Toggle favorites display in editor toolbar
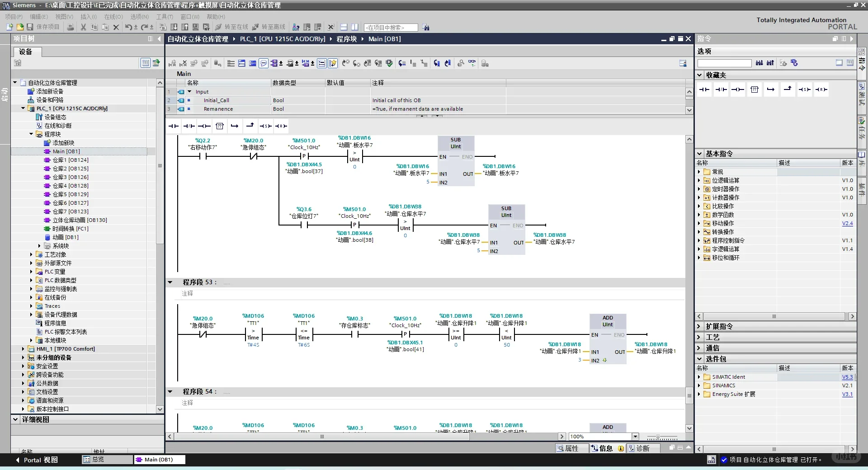This screenshot has width=868, height=470. [333, 63]
